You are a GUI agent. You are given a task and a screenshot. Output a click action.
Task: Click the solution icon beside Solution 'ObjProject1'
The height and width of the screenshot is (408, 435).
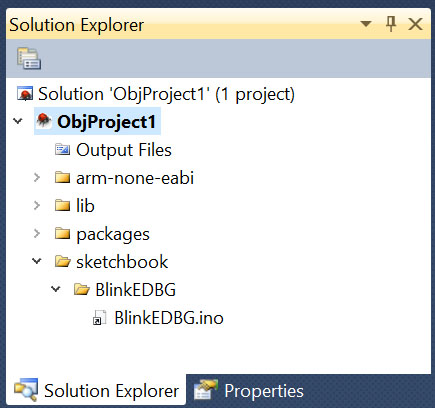click(x=25, y=94)
